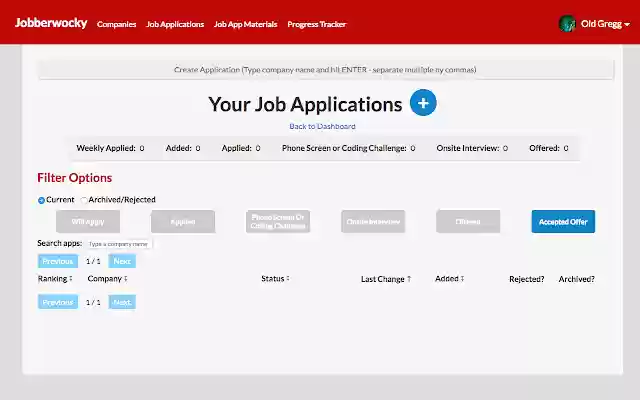640x400 pixels.
Task: Click the Applied: 0 stat in summary bar
Action: (x=241, y=148)
